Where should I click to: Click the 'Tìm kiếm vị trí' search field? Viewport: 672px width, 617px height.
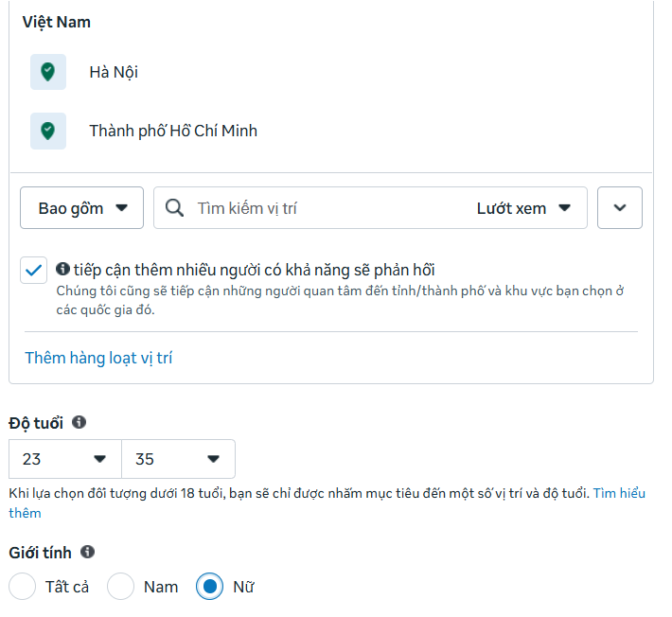point(322,208)
